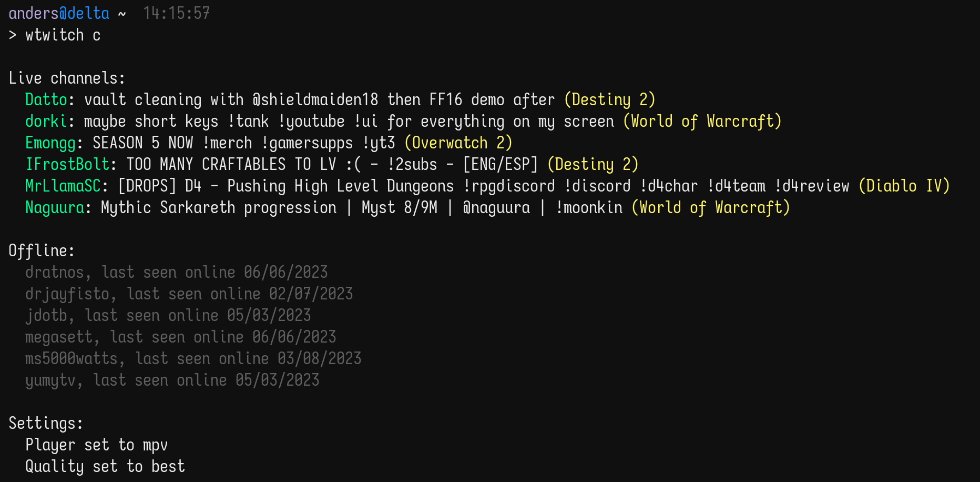Viewport: 980px width, 482px height.
Task: Click the 'Player set to mpv' line
Action: pyautogui.click(x=96, y=445)
